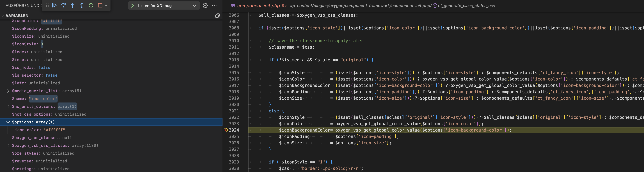The image size is (644, 172).
Task: Expand the $media_queries_list variable
Action: (x=8, y=91)
